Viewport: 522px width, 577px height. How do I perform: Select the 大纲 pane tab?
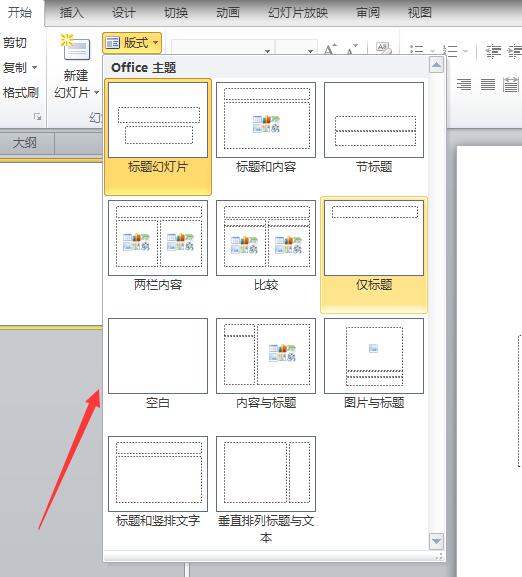click(25, 143)
